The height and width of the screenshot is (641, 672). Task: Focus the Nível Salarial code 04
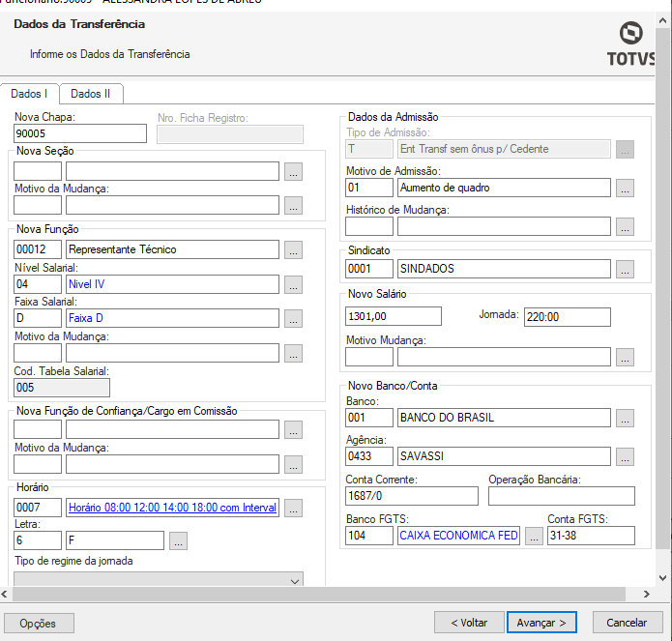tap(38, 284)
